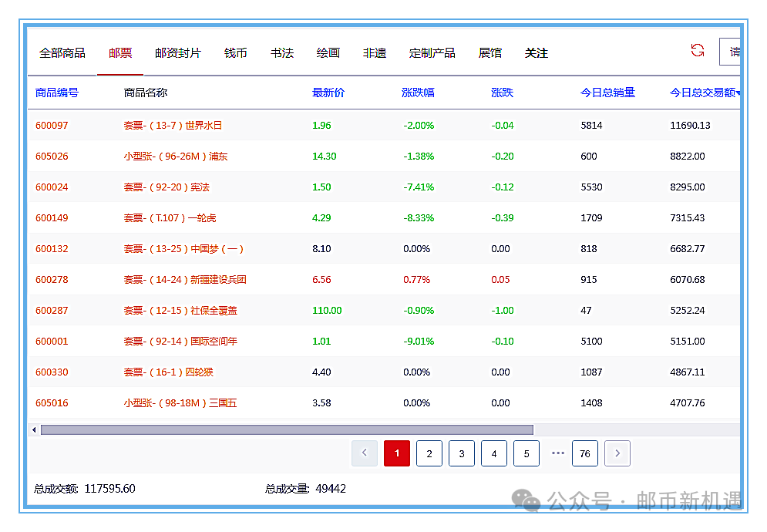Viewport: 767px width, 532px height.
Task: Jump to last page 76
Action: coord(585,453)
